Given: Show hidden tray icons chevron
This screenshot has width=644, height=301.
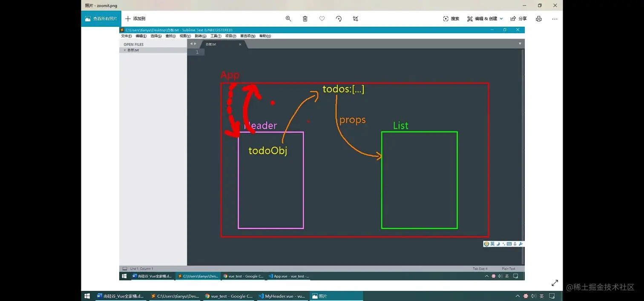Looking at the screenshot, I should [x=517, y=296].
